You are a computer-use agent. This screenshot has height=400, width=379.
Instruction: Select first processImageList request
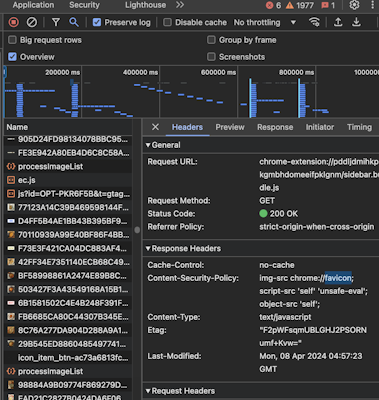[x=68, y=166]
